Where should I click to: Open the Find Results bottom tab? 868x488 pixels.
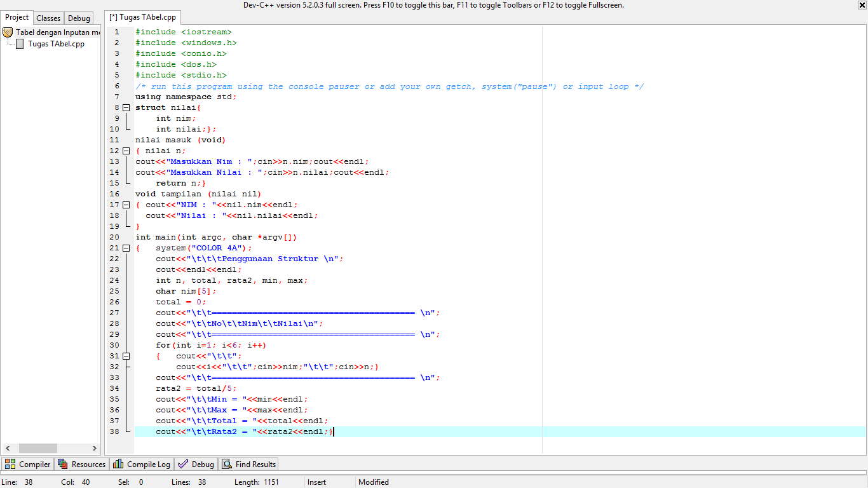249,464
